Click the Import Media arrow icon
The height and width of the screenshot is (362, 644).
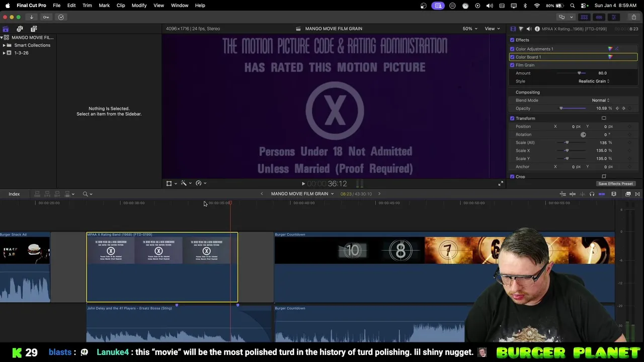click(x=31, y=17)
